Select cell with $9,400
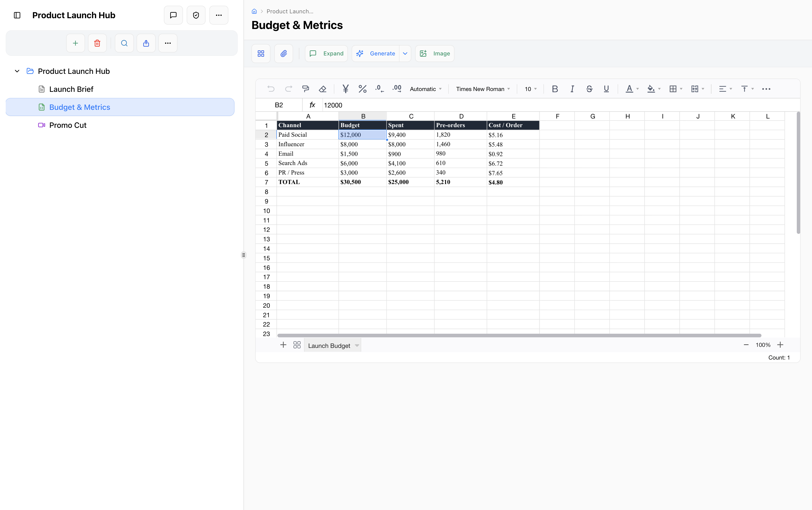Image resolution: width=812 pixels, height=510 pixels. tap(410, 135)
